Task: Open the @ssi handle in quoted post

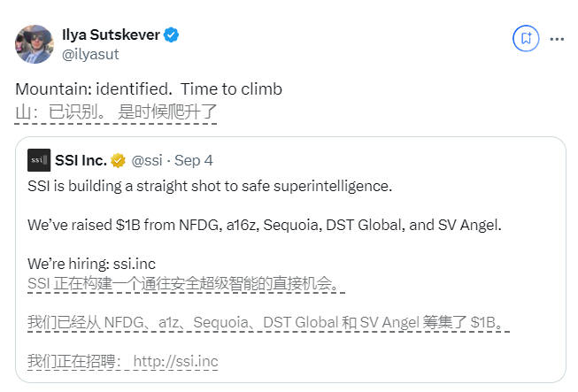Action: pos(148,161)
